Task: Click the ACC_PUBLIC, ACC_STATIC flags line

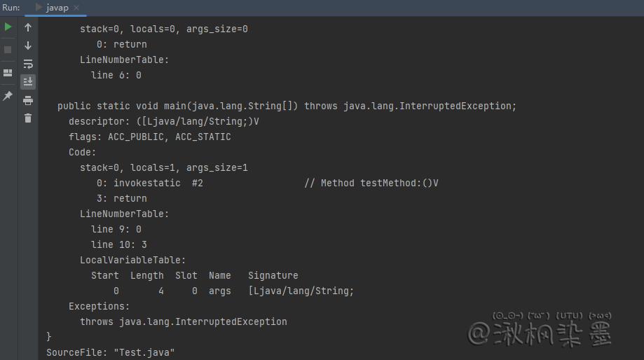Action: [149, 137]
